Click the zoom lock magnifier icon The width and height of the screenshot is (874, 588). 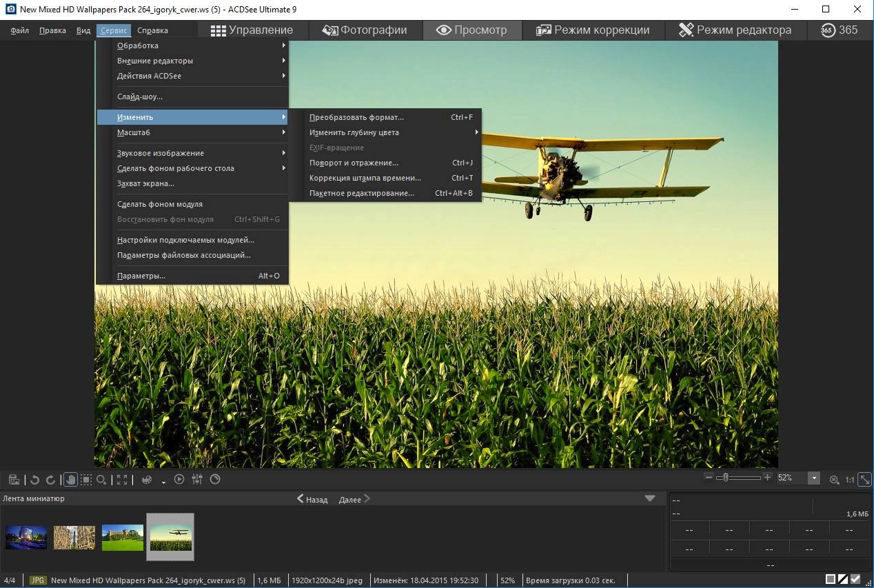834,479
